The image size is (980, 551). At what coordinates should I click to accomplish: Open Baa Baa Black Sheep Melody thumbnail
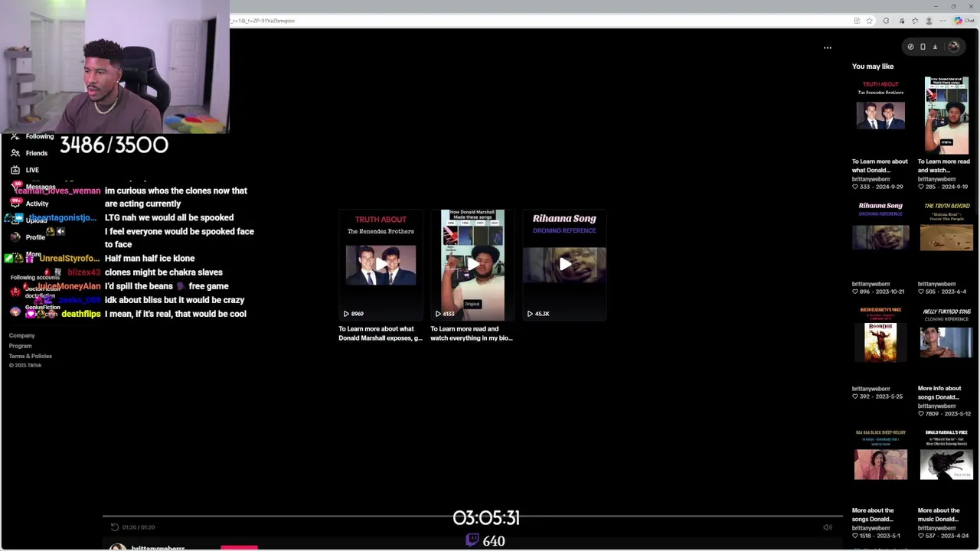(880, 465)
